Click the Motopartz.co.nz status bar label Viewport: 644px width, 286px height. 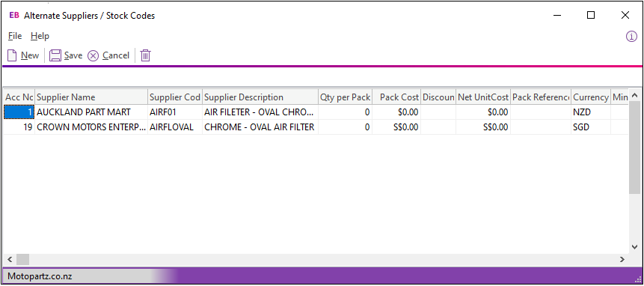(x=40, y=276)
